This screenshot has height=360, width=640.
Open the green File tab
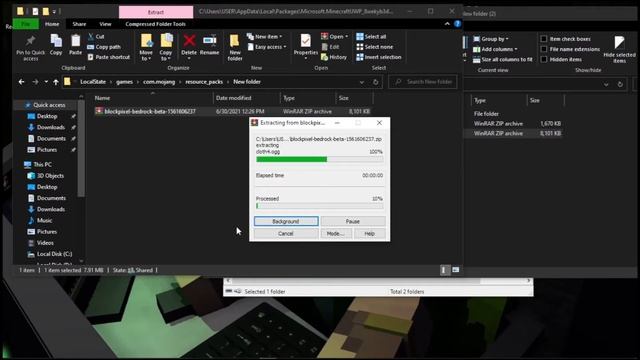coord(26,24)
